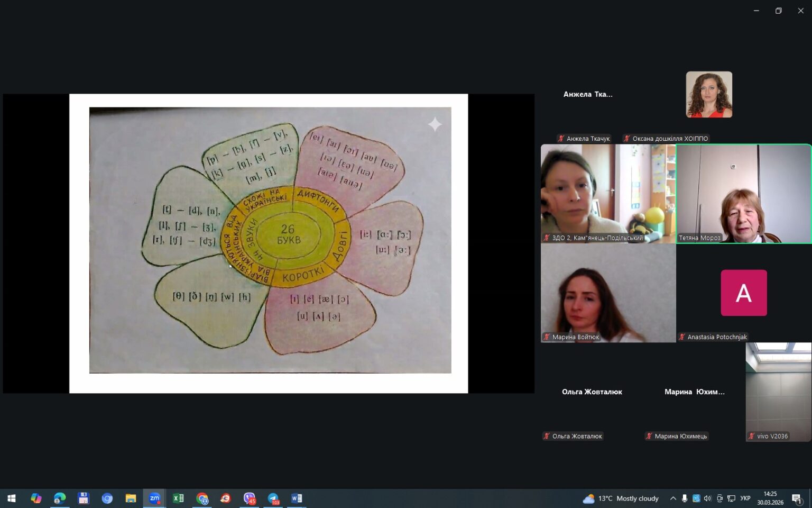Open Viber from the taskbar
The image size is (812, 508).
coord(250,498)
